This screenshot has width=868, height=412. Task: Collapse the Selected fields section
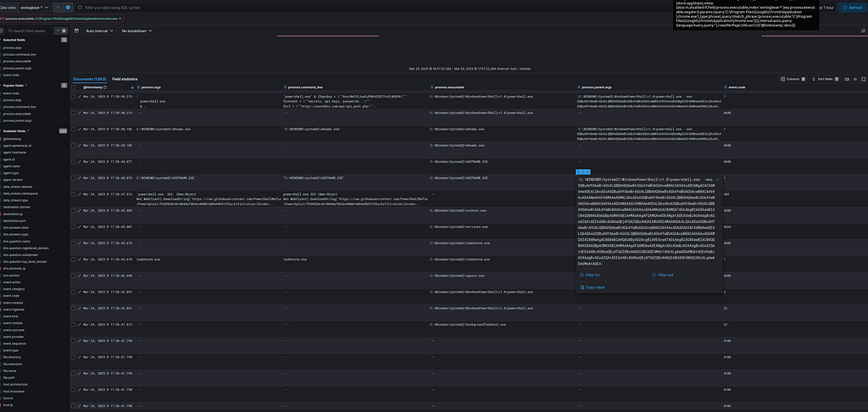[x=14, y=40]
